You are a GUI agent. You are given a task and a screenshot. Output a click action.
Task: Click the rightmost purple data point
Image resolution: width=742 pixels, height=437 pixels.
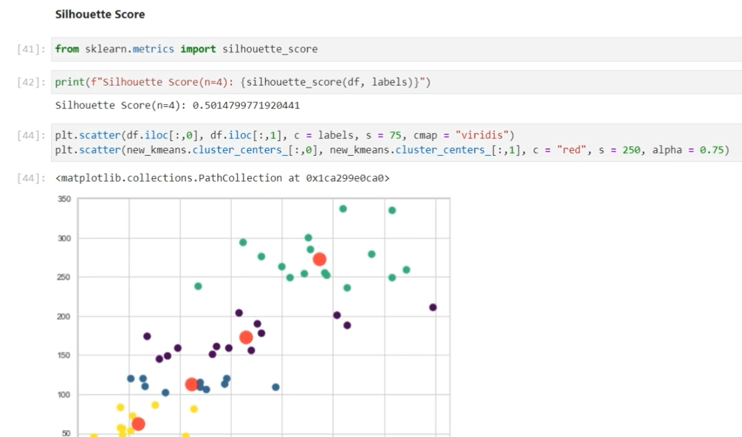[x=433, y=308]
